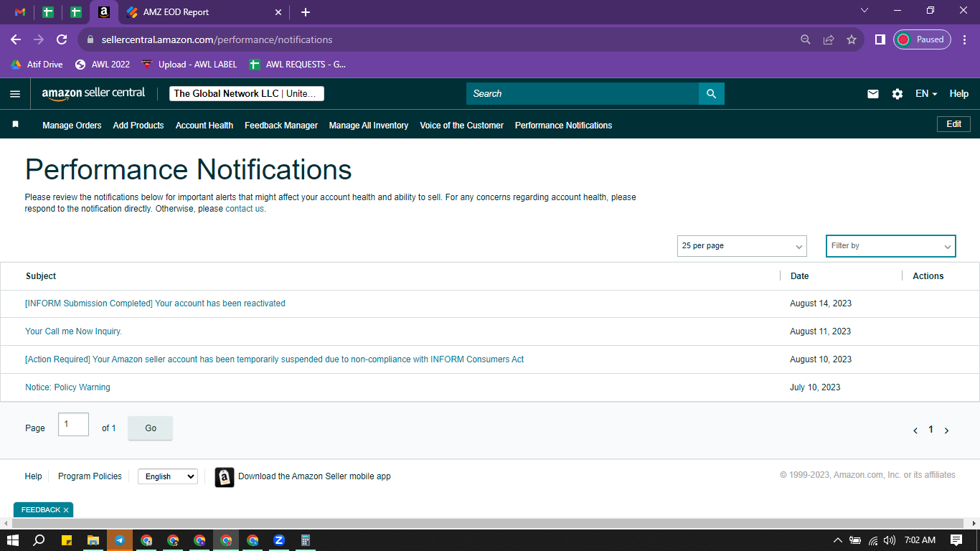Click the Amazon Seller mobile app icon

tap(225, 476)
